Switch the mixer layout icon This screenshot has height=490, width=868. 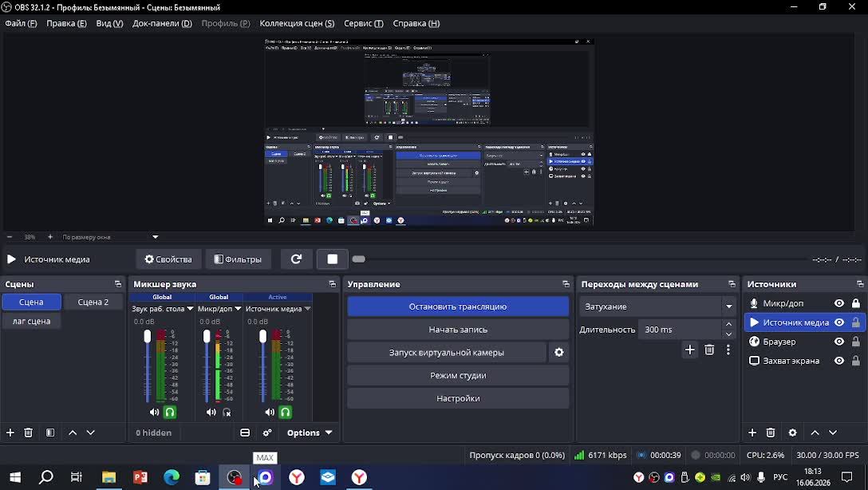pyautogui.click(x=245, y=433)
